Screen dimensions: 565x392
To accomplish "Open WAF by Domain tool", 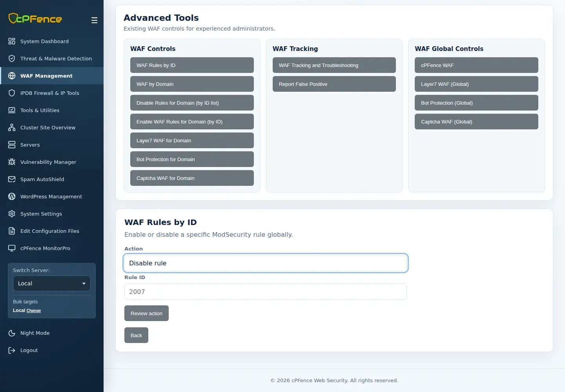I will 192,84.
